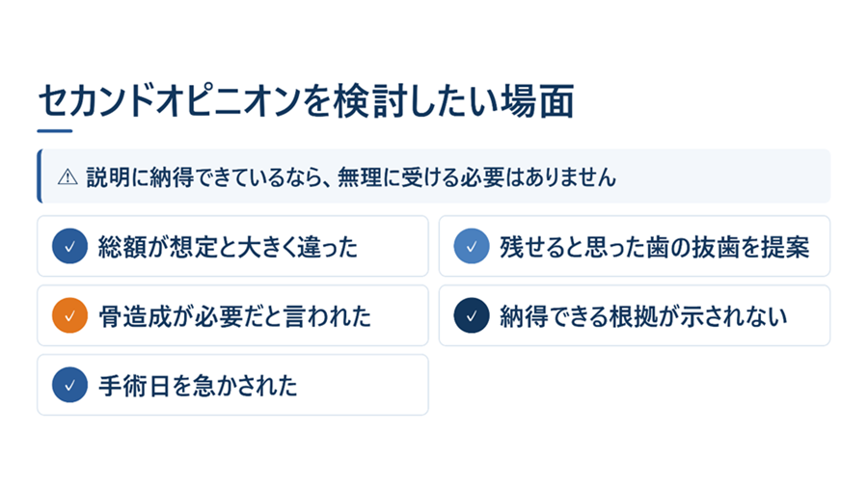This screenshot has width=868, height=488.
Task: Choose the item 納得できる根拠が示されない
Action: click(635, 315)
